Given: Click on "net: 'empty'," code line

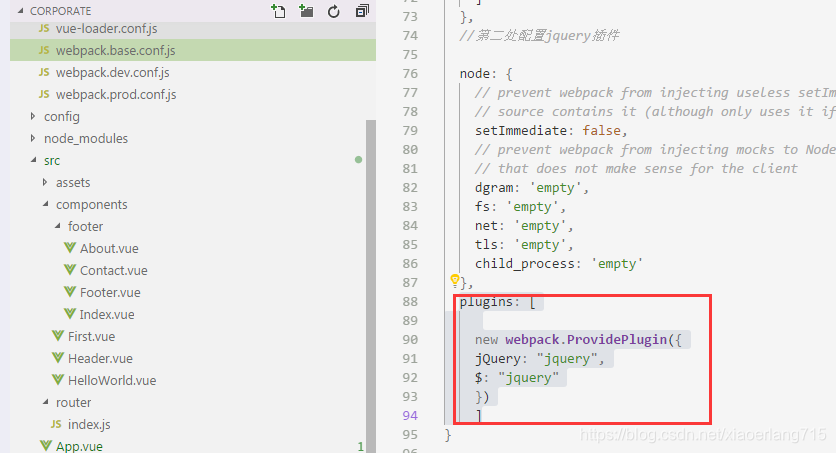Looking at the screenshot, I should pyautogui.click(x=524, y=226).
